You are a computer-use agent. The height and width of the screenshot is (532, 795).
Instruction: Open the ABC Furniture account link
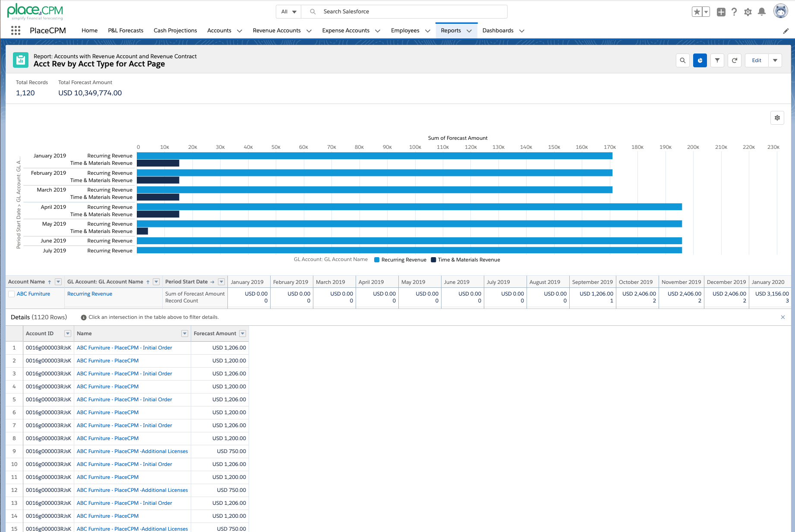click(x=33, y=294)
